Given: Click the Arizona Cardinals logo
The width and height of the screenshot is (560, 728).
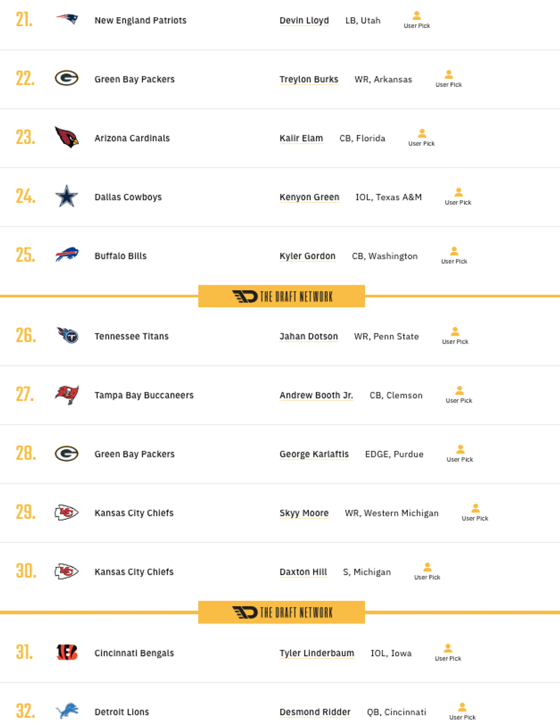Looking at the screenshot, I should pos(67,137).
